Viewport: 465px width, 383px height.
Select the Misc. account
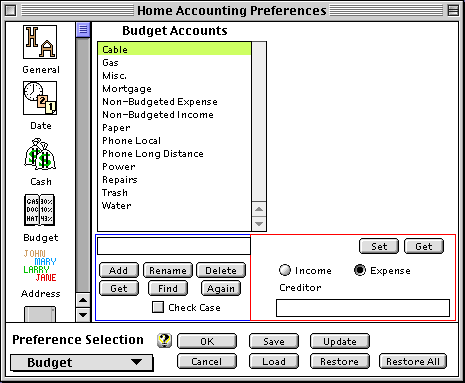point(174,75)
